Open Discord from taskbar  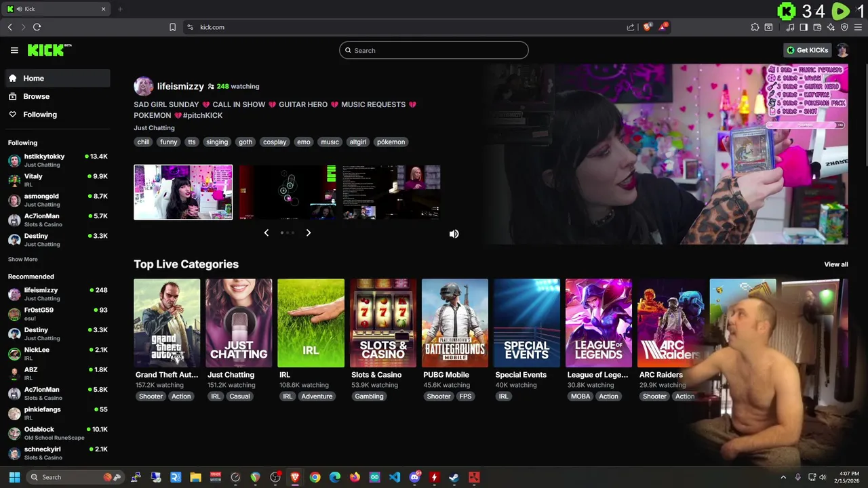click(x=414, y=477)
